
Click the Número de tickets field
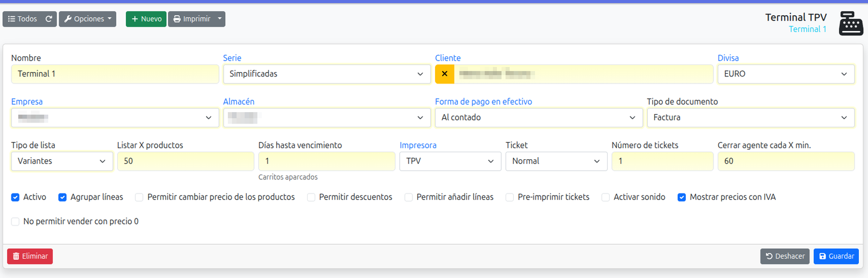[662, 161]
